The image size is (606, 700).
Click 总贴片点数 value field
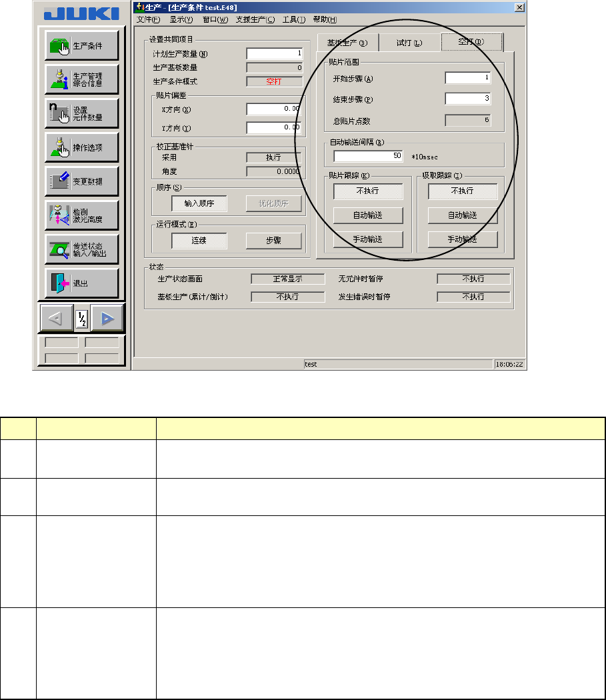(467, 120)
